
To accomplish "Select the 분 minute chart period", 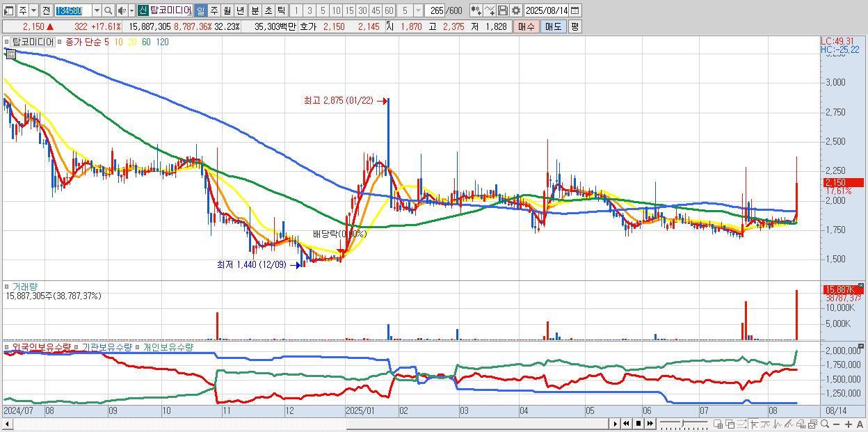I will click(x=255, y=10).
